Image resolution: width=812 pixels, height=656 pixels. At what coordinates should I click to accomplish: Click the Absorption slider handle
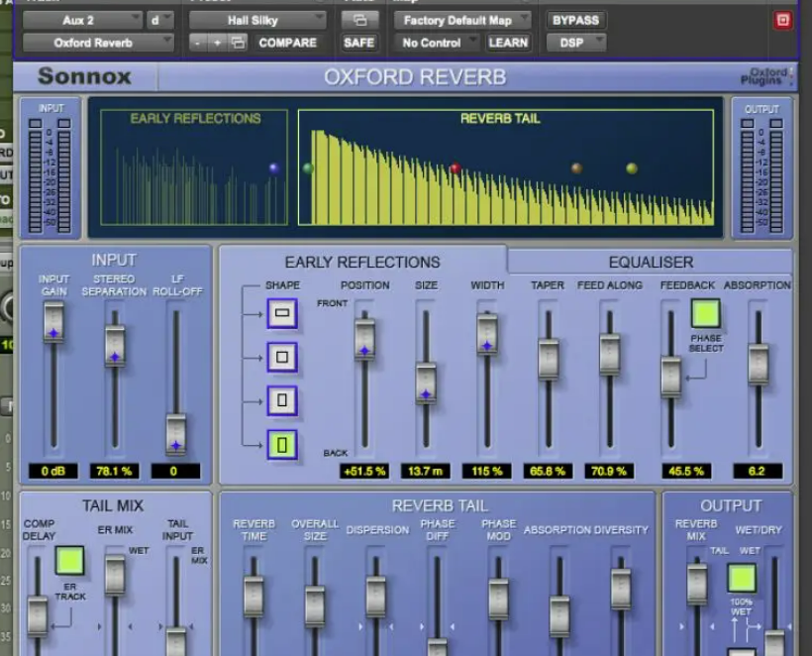[x=759, y=365]
